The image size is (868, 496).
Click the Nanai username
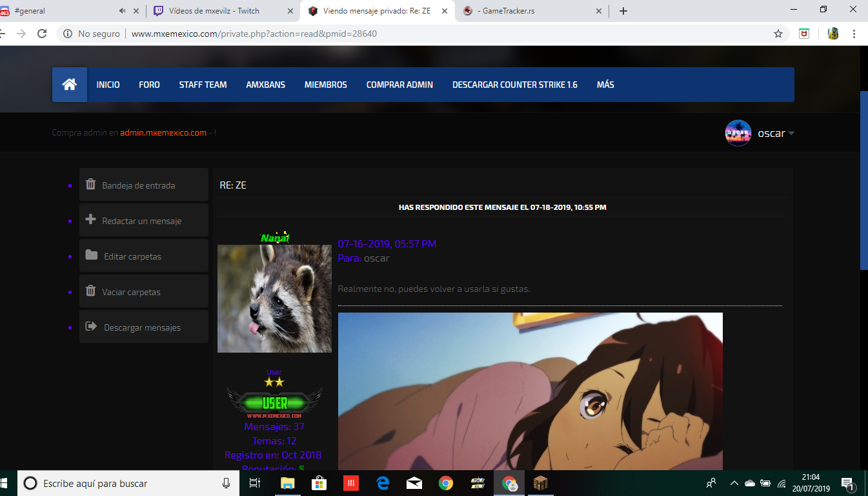point(275,238)
